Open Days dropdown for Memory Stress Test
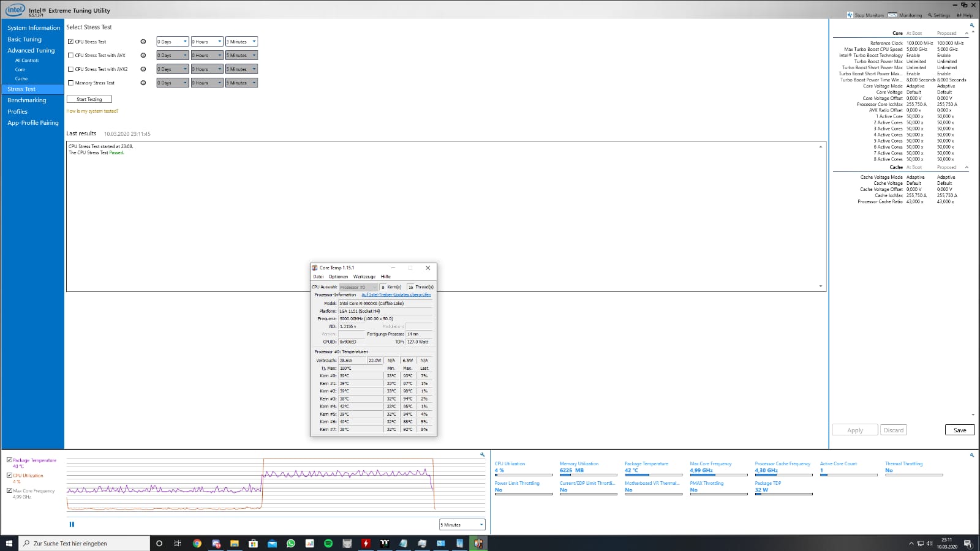Viewport: 980px width, 551px height. pyautogui.click(x=172, y=83)
